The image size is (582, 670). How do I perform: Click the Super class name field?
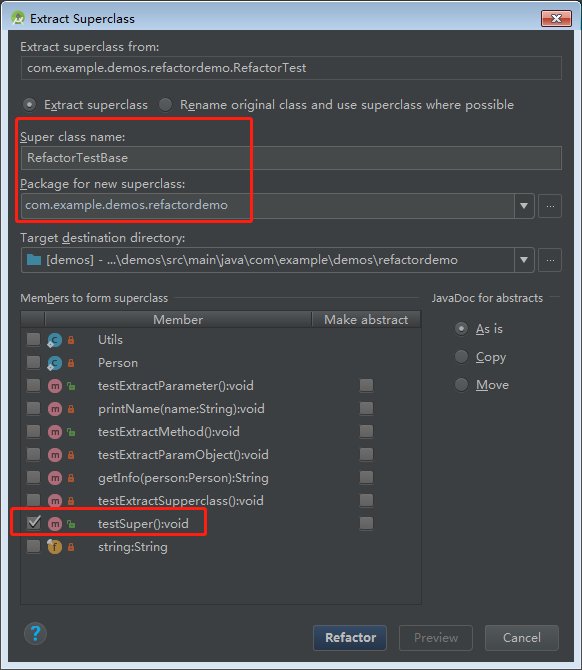click(291, 158)
